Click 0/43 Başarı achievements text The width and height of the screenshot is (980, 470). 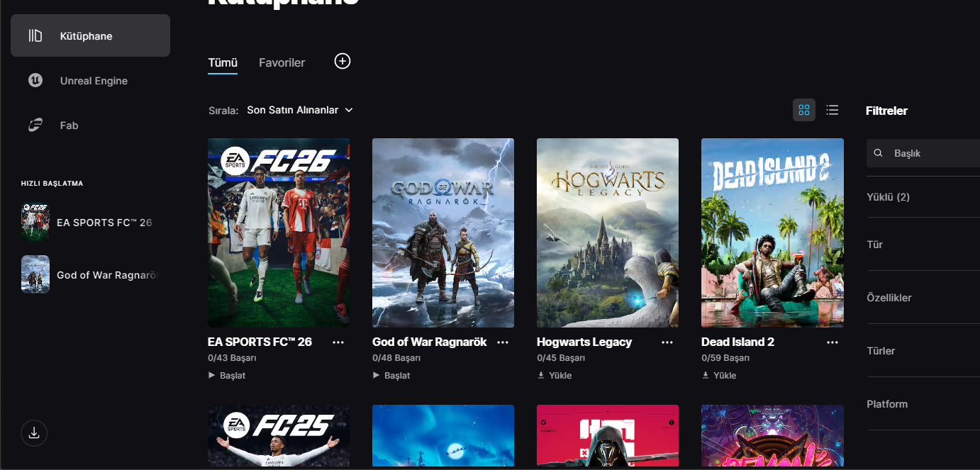232,359
